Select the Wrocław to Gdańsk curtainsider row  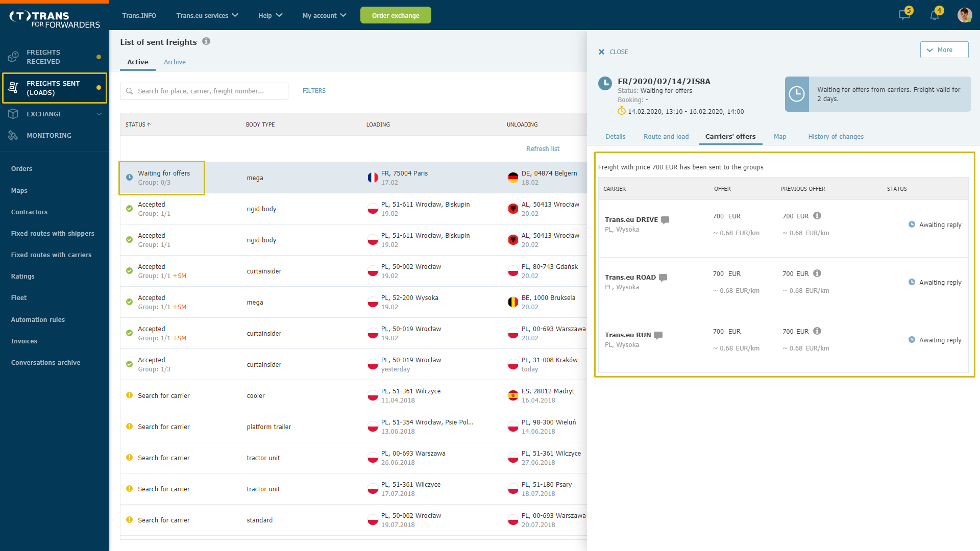(353, 271)
